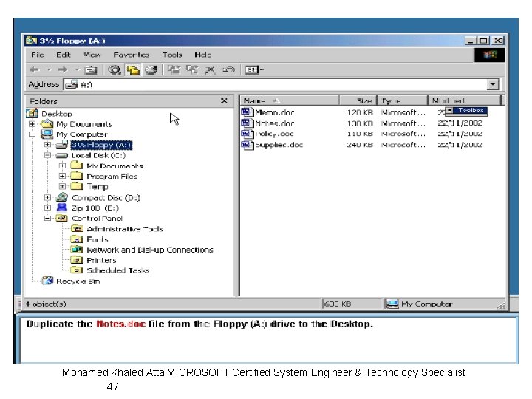Open the Scheduled Tasks item
This screenshot has width=532, height=399.
pos(118,270)
